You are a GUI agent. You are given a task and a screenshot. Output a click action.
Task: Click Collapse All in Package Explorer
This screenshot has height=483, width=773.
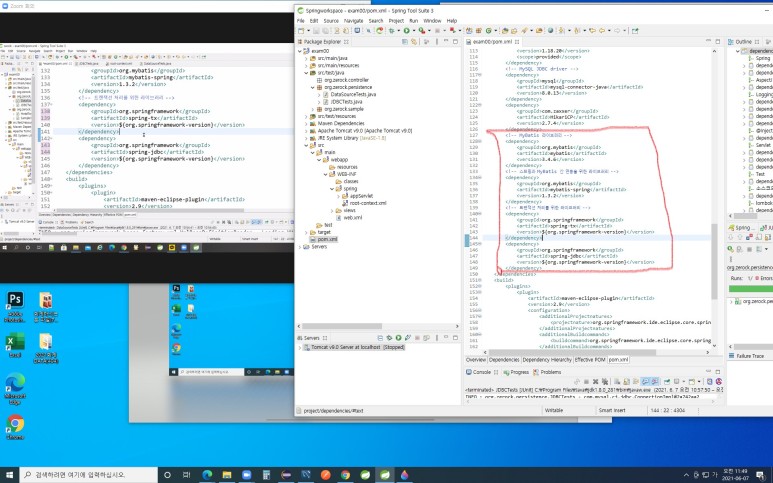tap(405, 42)
